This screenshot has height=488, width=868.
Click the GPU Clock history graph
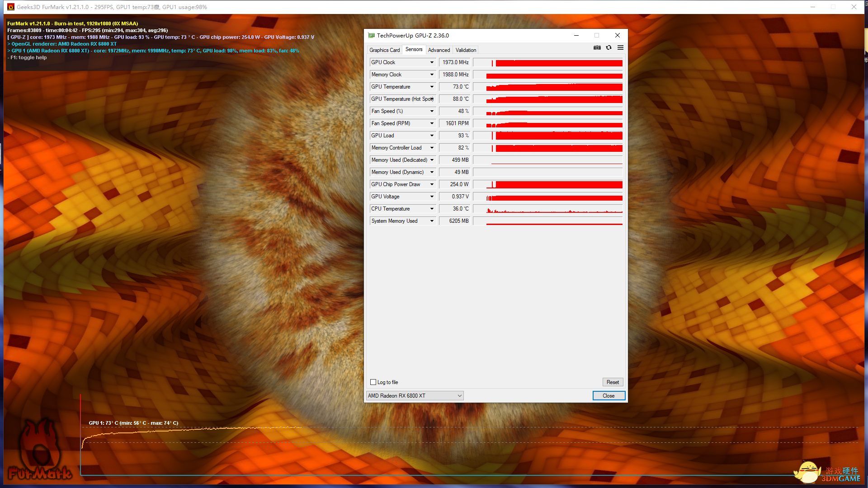[x=548, y=63]
